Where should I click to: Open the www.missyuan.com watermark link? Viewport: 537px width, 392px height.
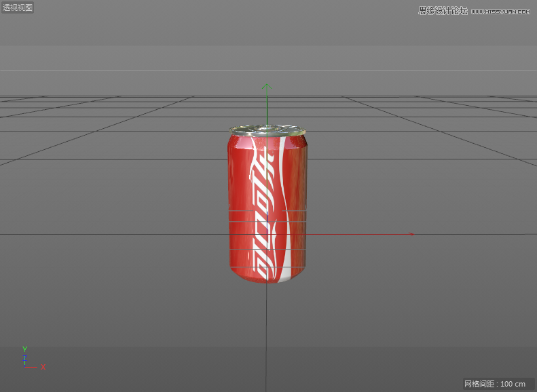pos(500,12)
